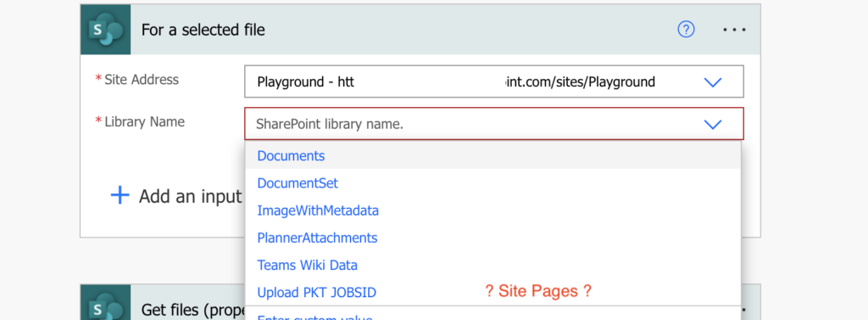This screenshot has width=868, height=320.
Task: Click the Library Name input field
Action: 494,124
